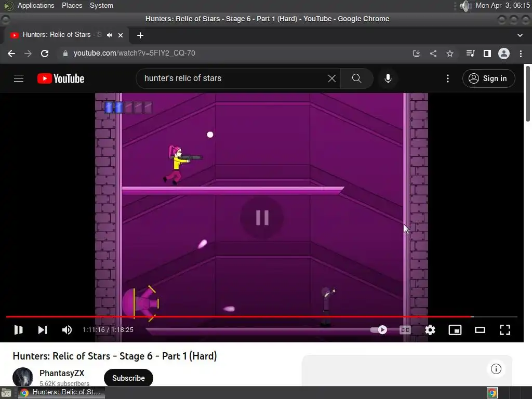Enter full screen mode
Screen dimensions: 532x399
pos(505,330)
